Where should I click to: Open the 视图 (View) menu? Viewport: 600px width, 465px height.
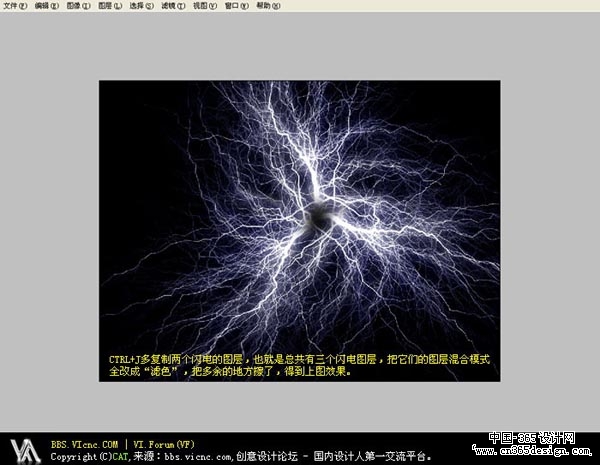pos(205,6)
